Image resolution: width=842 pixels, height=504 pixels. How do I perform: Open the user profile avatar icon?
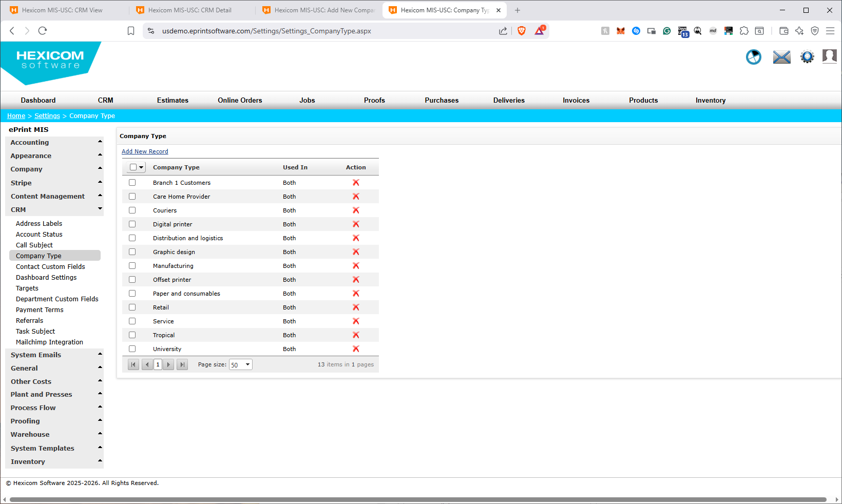(x=830, y=56)
